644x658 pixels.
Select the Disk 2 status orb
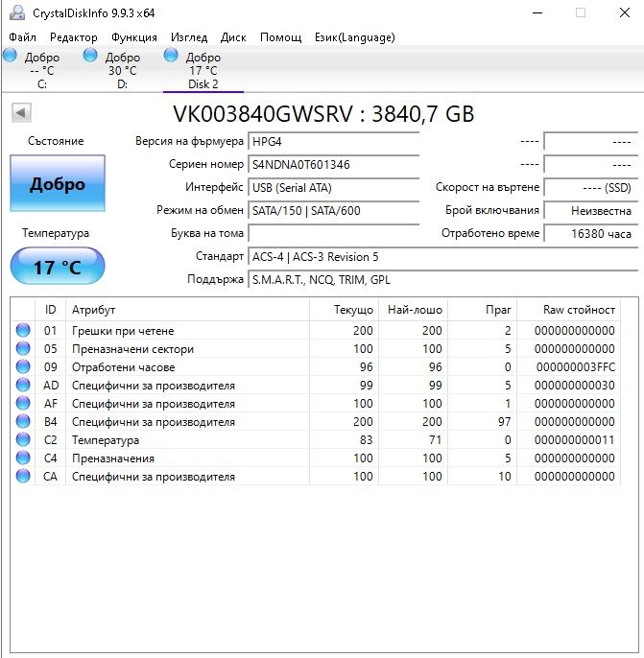(x=171, y=55)
